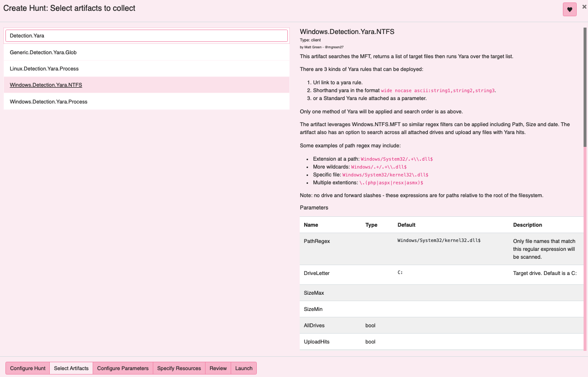Viewport: 588px width, 377px height.
Task: Click the DriveLetter default value C:
Action: tap(399, 273)
